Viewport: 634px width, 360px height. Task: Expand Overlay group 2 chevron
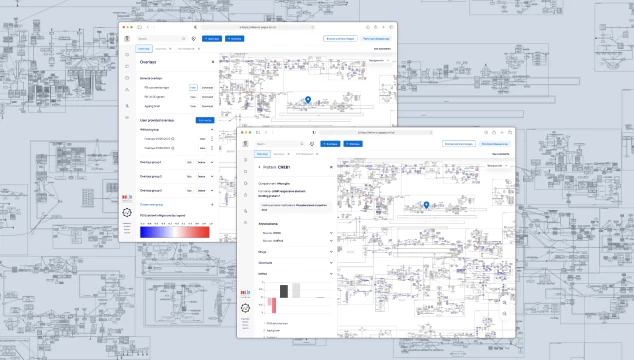click(212, 176)
